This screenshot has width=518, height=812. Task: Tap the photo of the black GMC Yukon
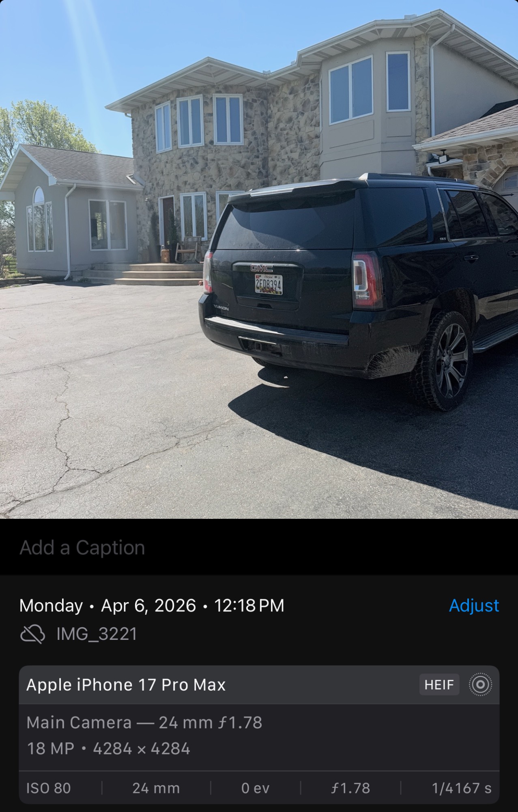[259, 259]
